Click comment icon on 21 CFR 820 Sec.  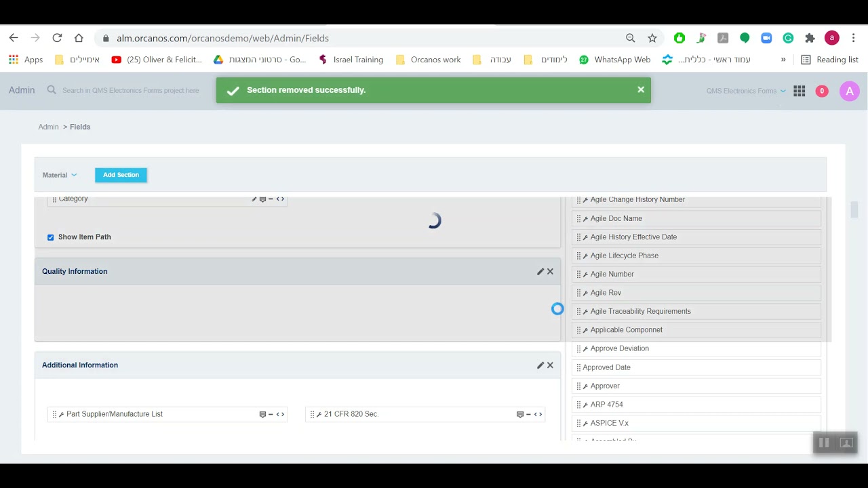(x=520, y=414)
